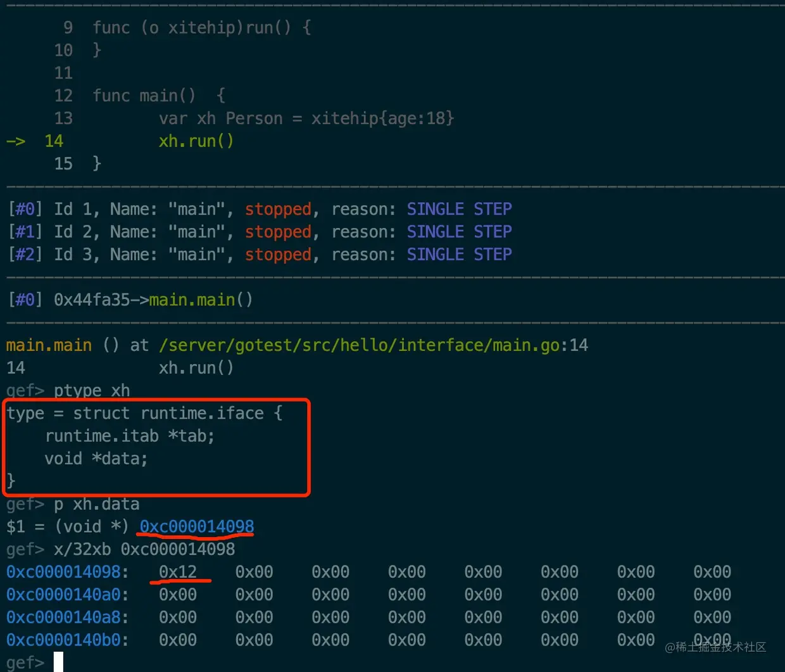Click address label '0xc000014098:' in dump
Viewport: 785px width, 672px height.
pyautogui.click(x=68, y=572)
